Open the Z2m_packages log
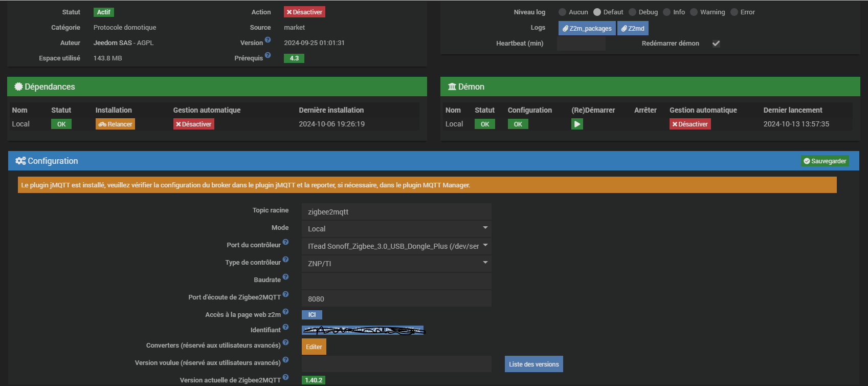Screen dimensions: 868x386 [587, 29]
